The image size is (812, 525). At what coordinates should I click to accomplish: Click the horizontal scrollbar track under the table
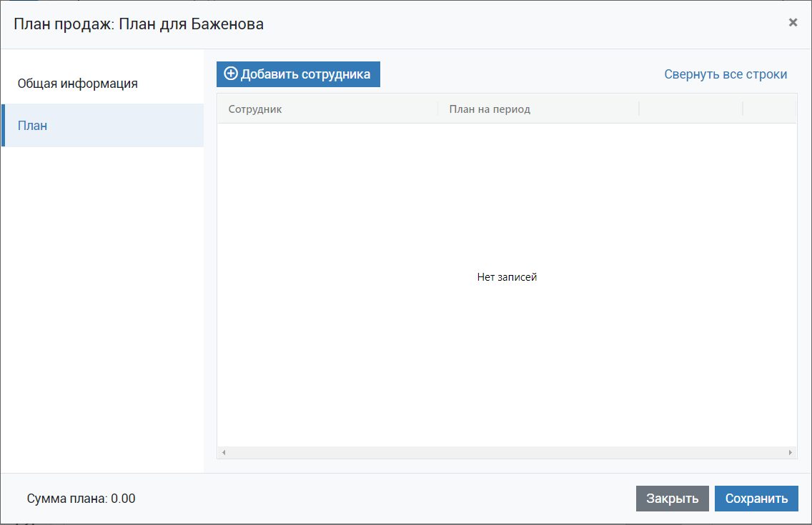507,453
